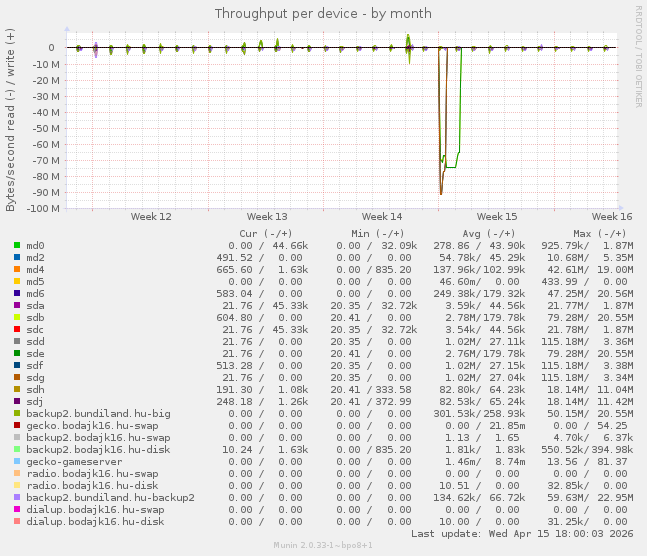Screen dimensions: 647x556
Task: Click the '-50 M' y-axis label
Action: 46,128
